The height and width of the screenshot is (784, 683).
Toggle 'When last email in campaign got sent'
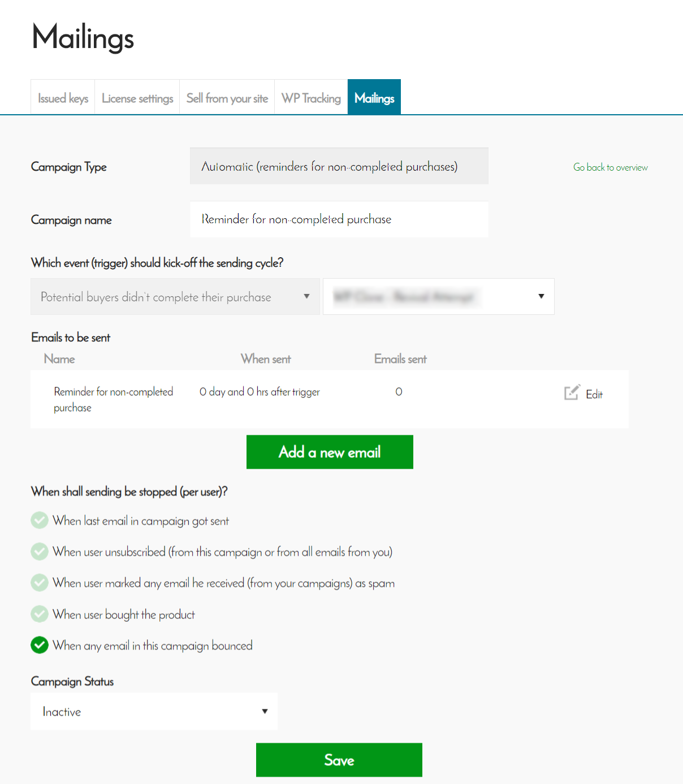coord(40,520)
